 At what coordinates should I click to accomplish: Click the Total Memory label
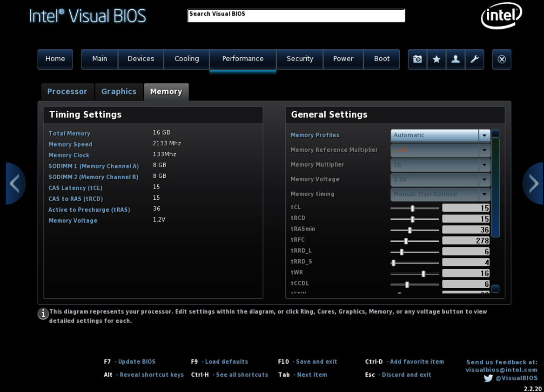coord(69,134)
